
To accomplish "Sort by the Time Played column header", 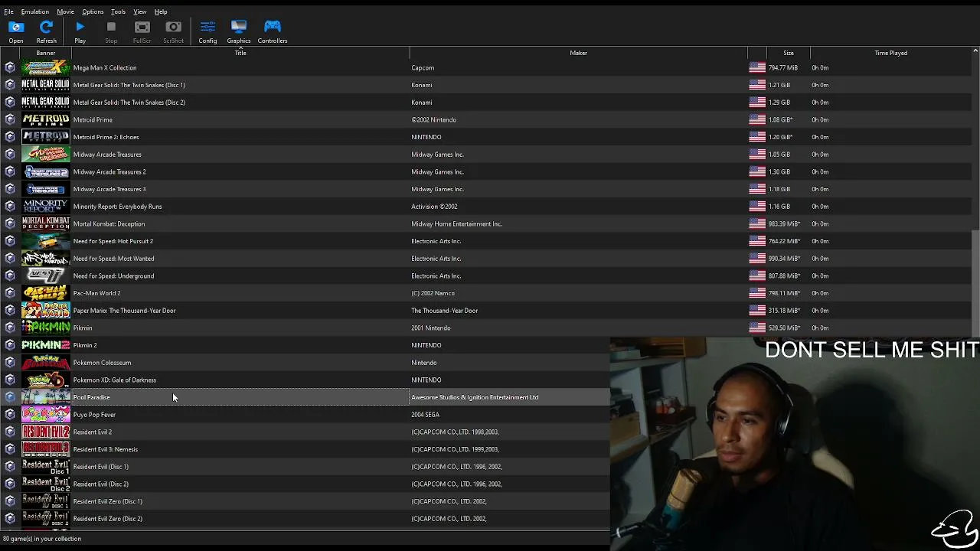I will [890, 53].
